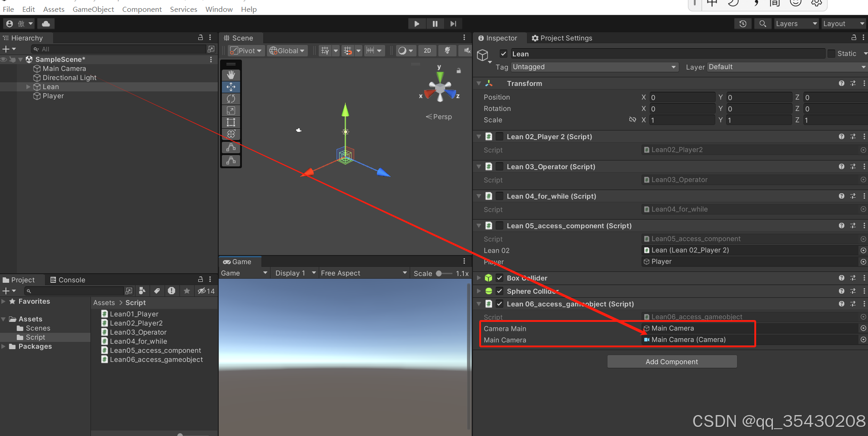The image size is (868, 436).
Task: Select the combined Transform tool
Action: point(231,134)
